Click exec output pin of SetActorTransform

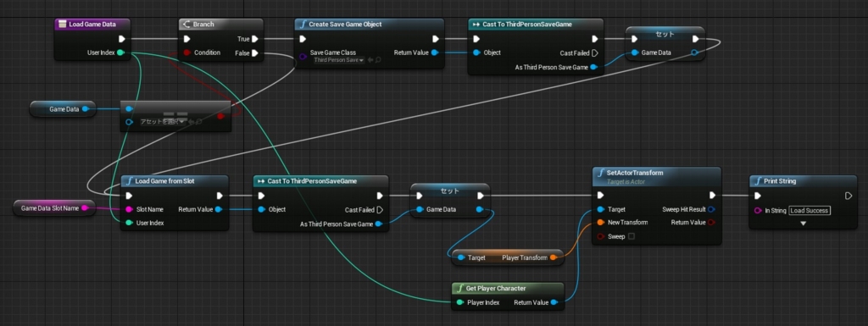click(x=713, y=196)
